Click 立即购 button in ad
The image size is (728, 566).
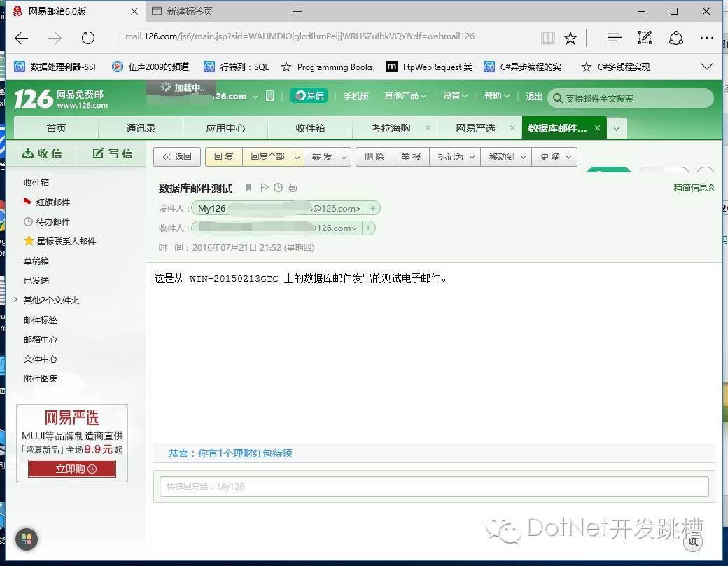coord(72,469)
